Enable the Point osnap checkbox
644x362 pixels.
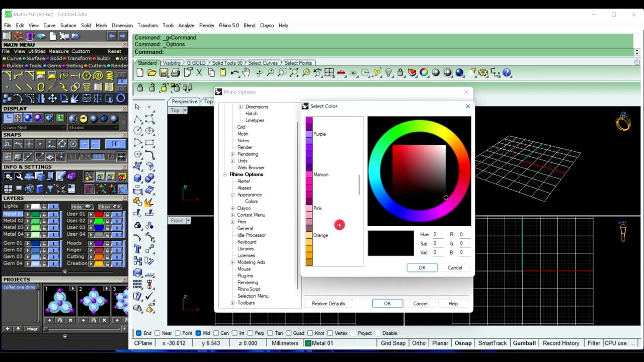point(178,333)
